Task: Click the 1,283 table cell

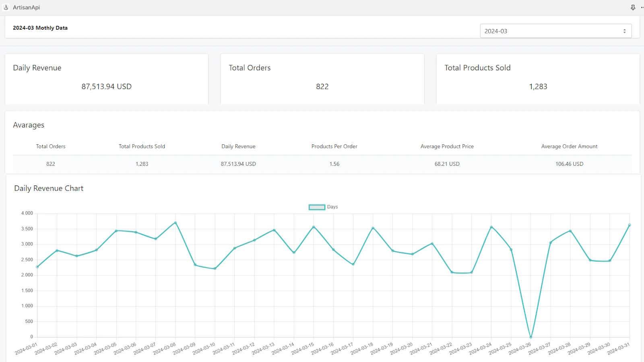Action: click(x=142, y=164)
